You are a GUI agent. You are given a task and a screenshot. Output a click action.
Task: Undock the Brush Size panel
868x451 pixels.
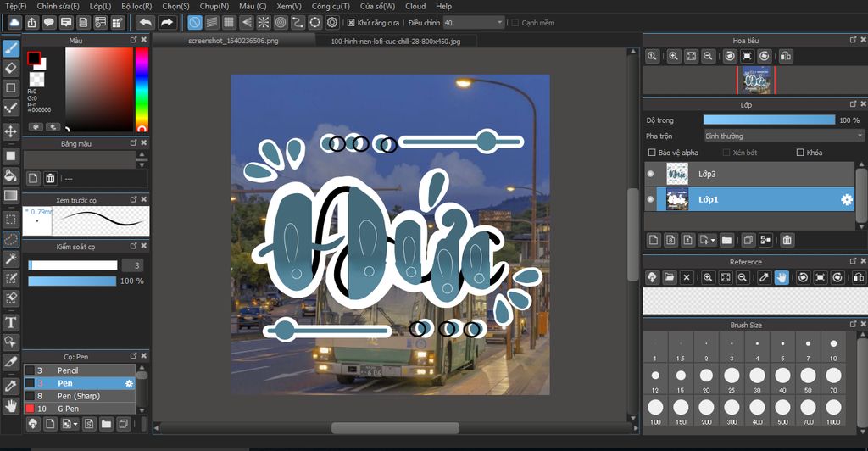tap(853, 325)
